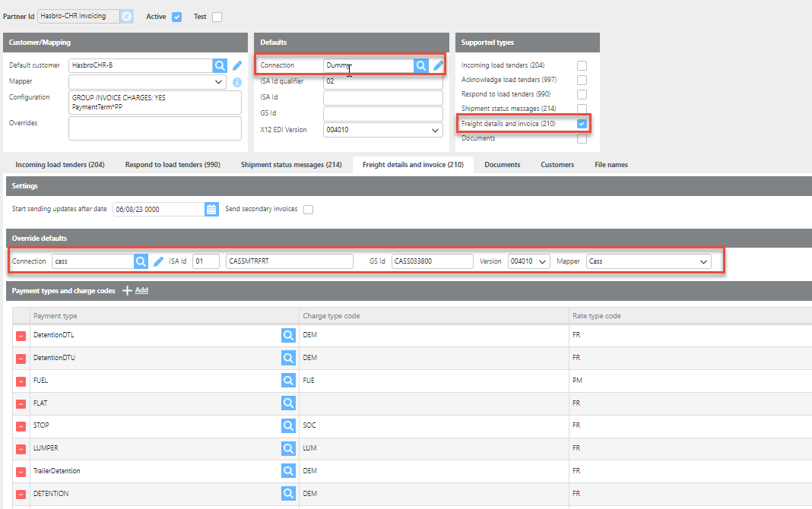This screenshot has width=812, height=509.
Task: Open the Version dropdown in Override defaults
Action: pyautogui.click(x=528, y=261)
